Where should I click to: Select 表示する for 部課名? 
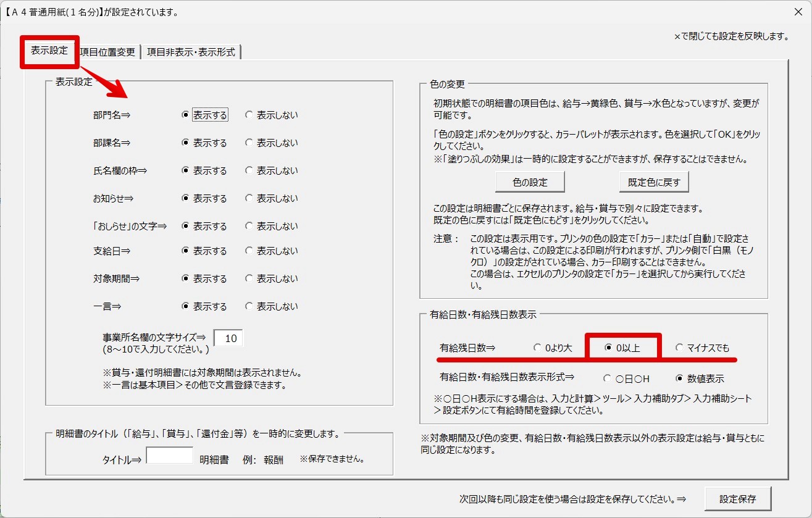pos(185,143)
